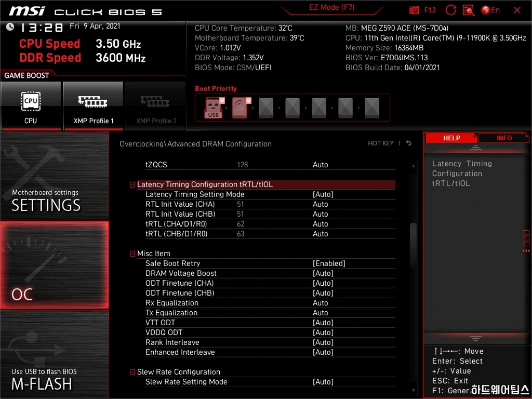Image resolution: width=532 pixels, height=399 pixels.
Task: Change language via the En globe icon
Action: pyautogui.click(x=490, y=10)
